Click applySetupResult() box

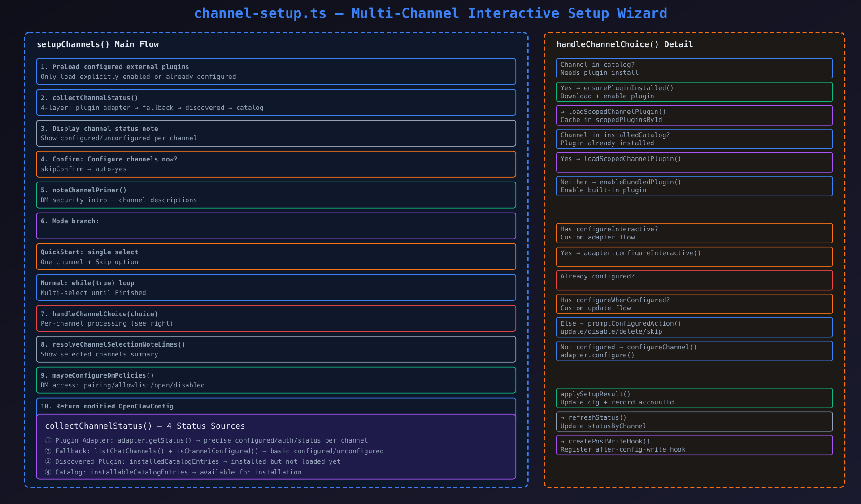coord(694,398)
